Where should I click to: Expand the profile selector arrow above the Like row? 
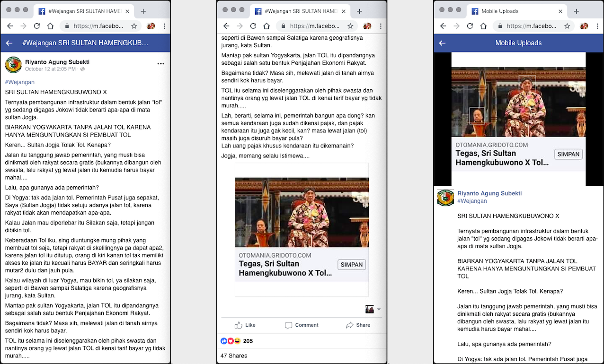379,310
